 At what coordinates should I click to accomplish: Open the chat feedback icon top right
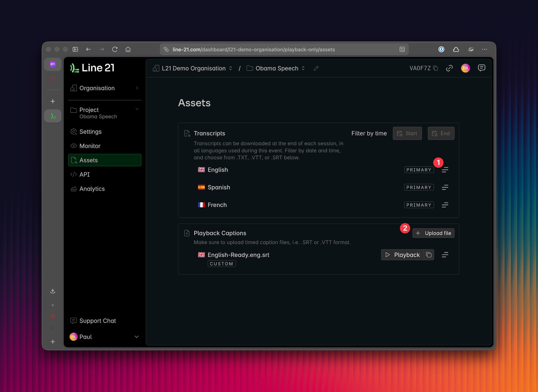click(481, 68)
